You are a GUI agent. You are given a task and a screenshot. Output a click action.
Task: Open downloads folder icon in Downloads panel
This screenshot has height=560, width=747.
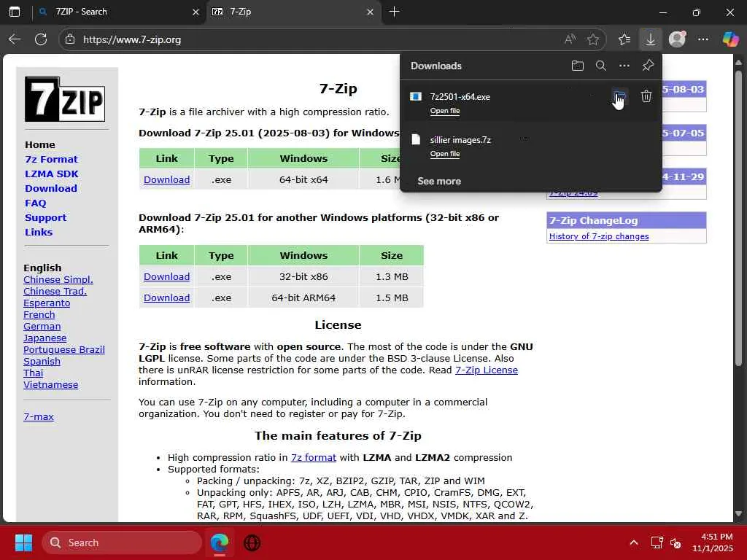[578, 66]
